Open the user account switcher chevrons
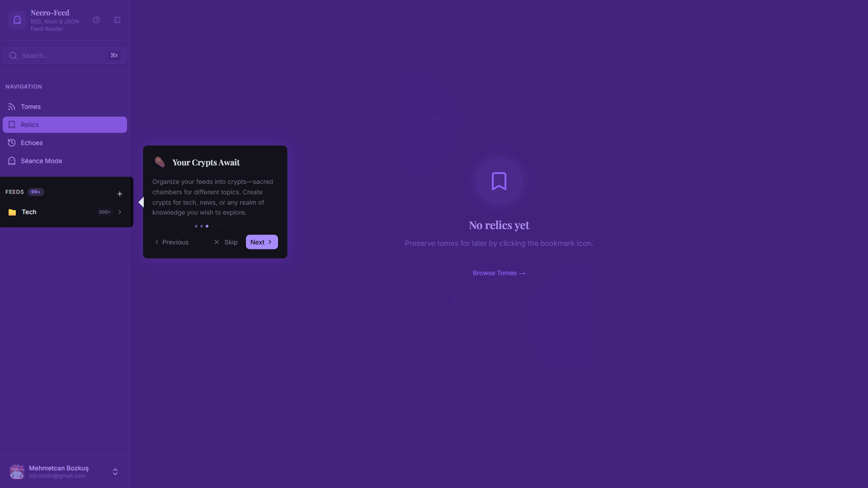Screen dimensions: 868x488 click(x=115, y=472)
